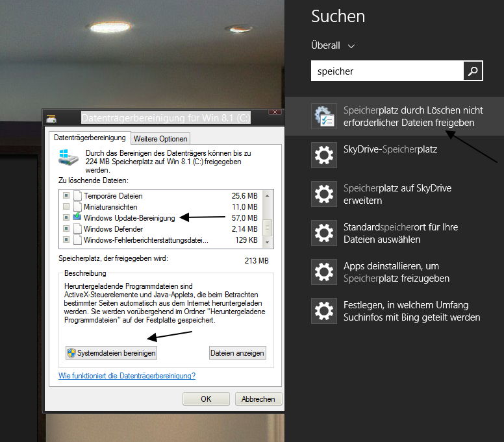Select the Windows Update-Bereinigung row text
This screenshot has width=504, height=442.
129,218
